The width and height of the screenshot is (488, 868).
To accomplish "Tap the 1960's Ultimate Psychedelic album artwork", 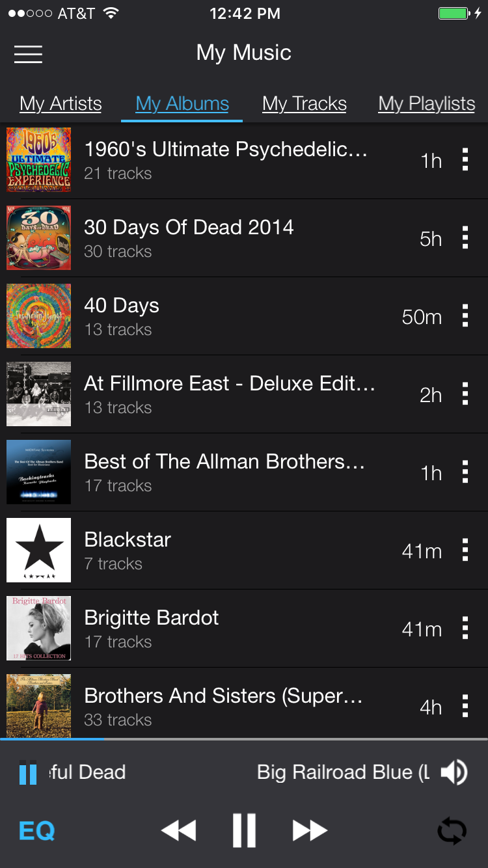I will (39, 159).
